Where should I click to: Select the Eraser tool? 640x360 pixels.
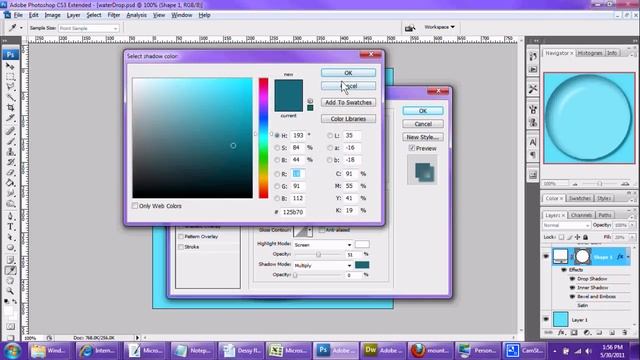(10, 173)
